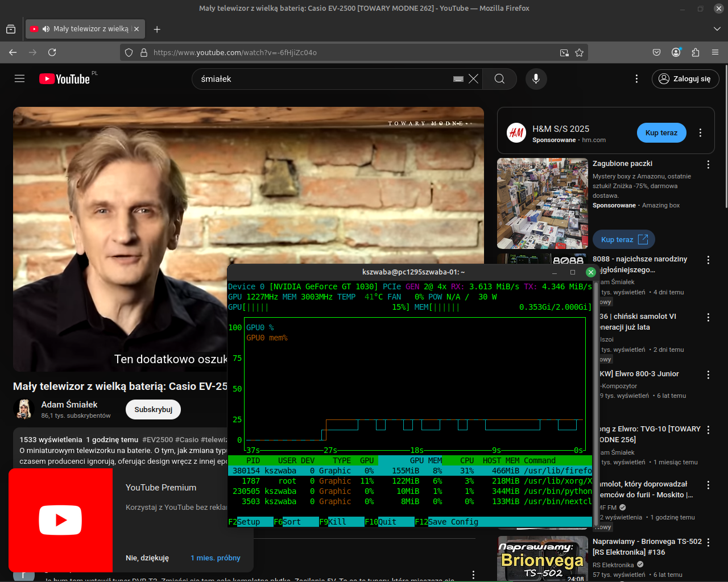Submit search with magnifier button
The height and width of the screenshot is (582, 728).
[499, 79]
